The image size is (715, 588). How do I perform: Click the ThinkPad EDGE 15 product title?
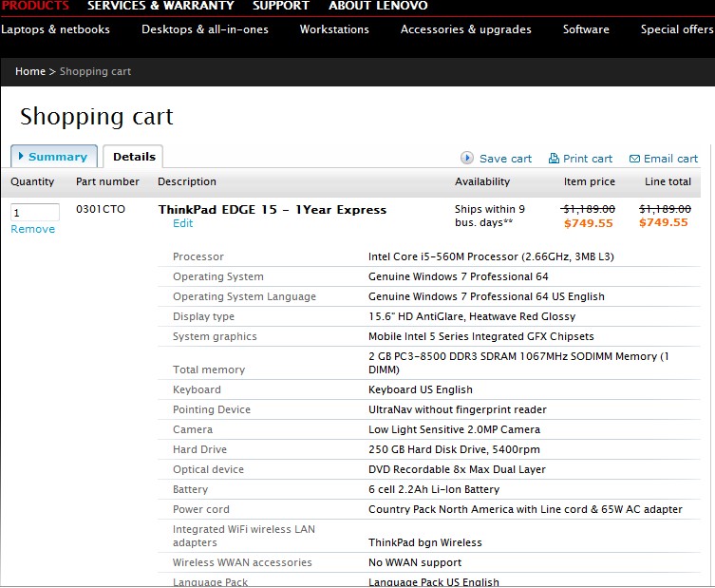(x=272, y=209)
